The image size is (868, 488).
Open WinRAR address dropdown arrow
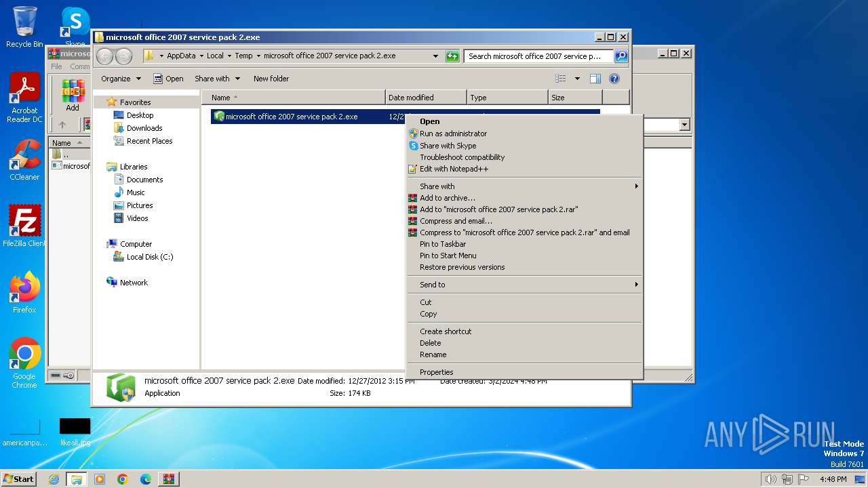coord(684,125)
